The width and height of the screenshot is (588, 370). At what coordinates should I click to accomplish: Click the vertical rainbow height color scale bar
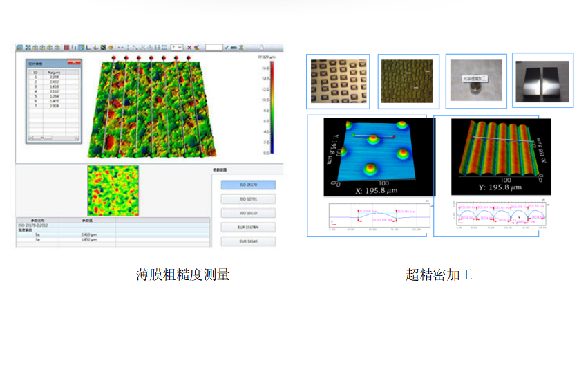272,107
